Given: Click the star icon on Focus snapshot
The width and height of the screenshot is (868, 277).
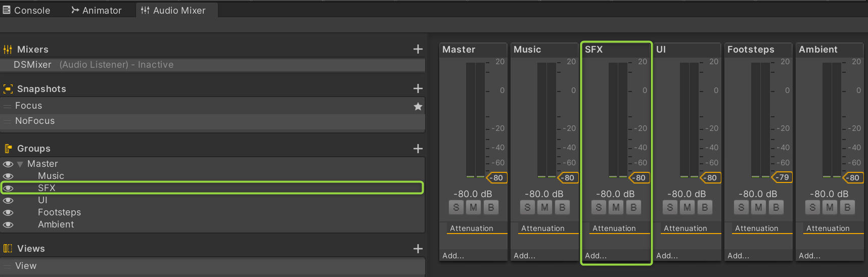Looking at the screenshot, I should click(418, 106).
